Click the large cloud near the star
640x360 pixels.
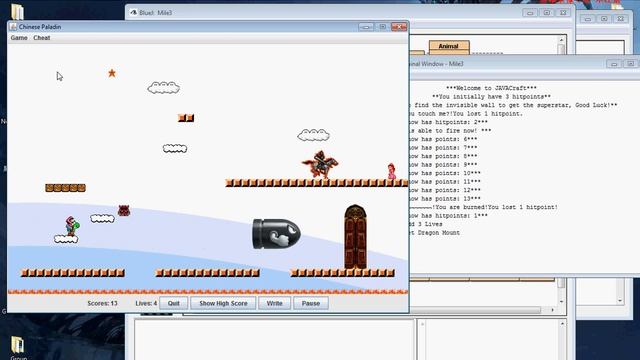click(x=164, y=87)
